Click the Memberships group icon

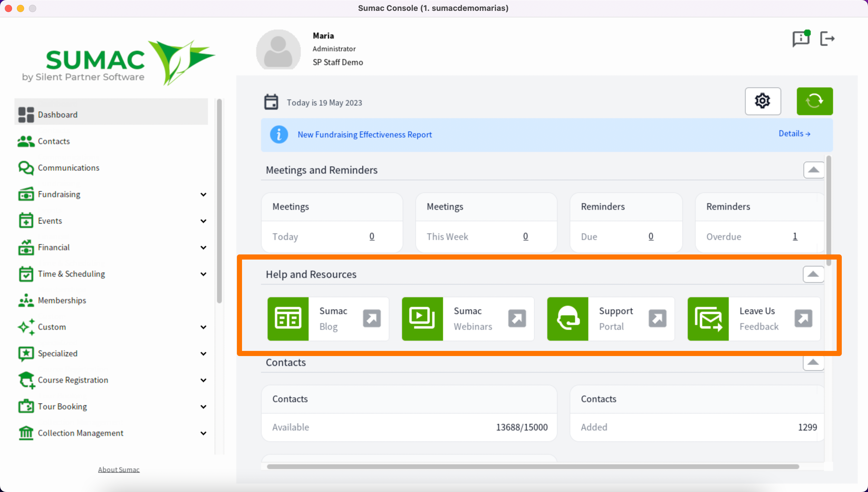coord(26,300)
